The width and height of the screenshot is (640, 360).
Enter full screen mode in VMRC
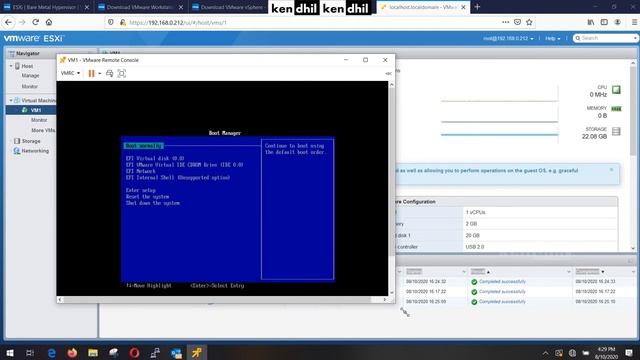pos(122,73)
